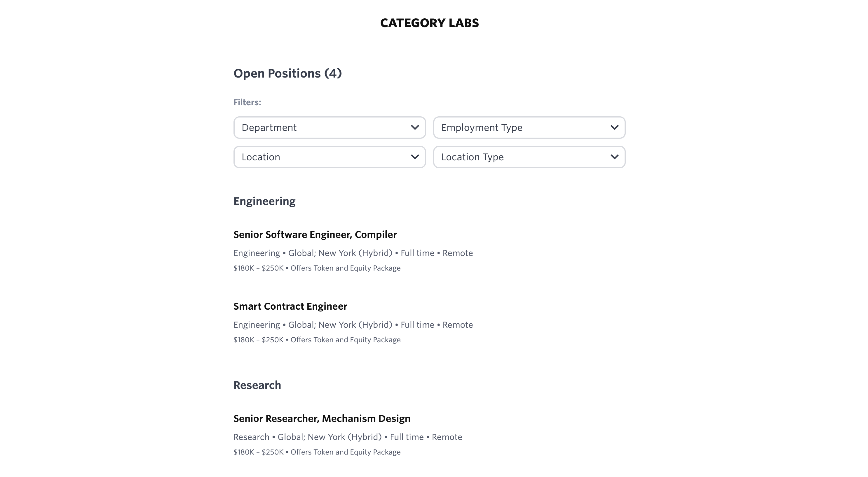Image resolution: width=868 pixels, height=477 pixels.
Task: Click the Category Labs logo
Action: [x=429, y=23]
